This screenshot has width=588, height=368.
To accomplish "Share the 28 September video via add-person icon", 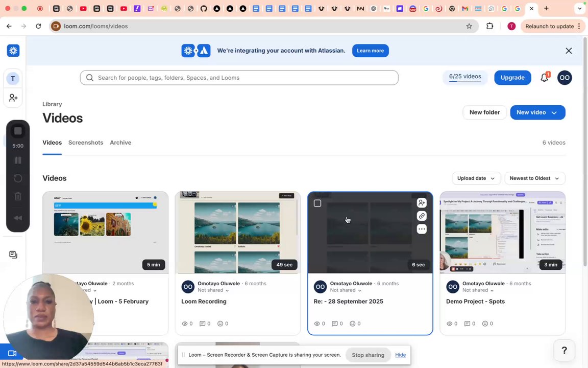I will (422, 203).
